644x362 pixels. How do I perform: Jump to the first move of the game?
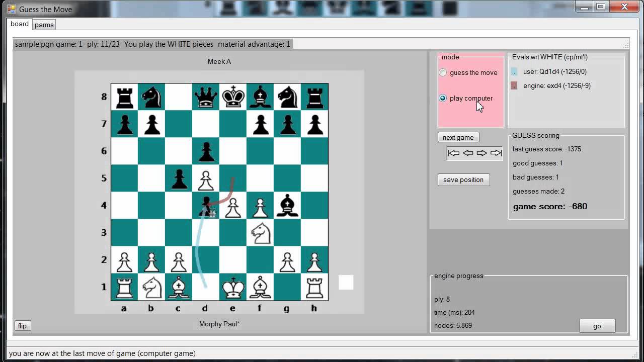click(454, 153)
